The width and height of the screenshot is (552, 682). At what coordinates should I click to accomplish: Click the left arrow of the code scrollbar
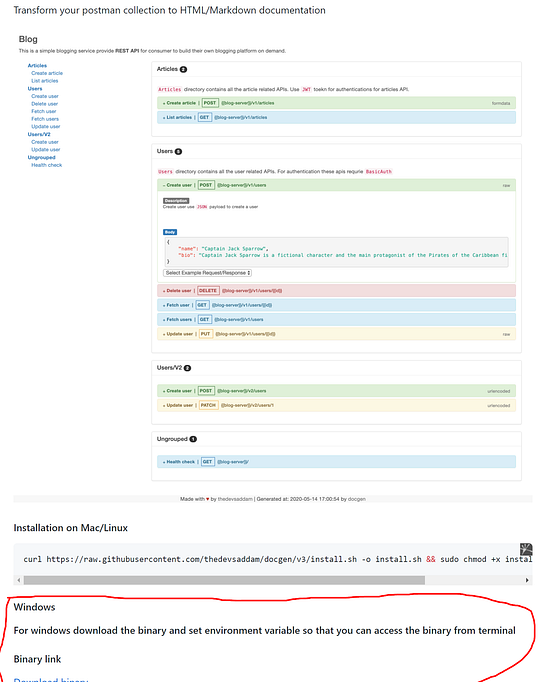click(x=19, y=580)
